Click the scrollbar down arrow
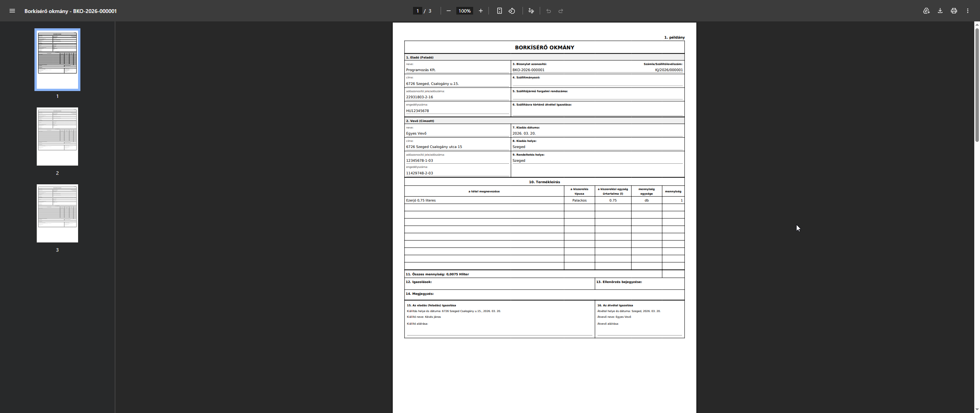This screenshot has width=980, height=413. coord(977,410)
